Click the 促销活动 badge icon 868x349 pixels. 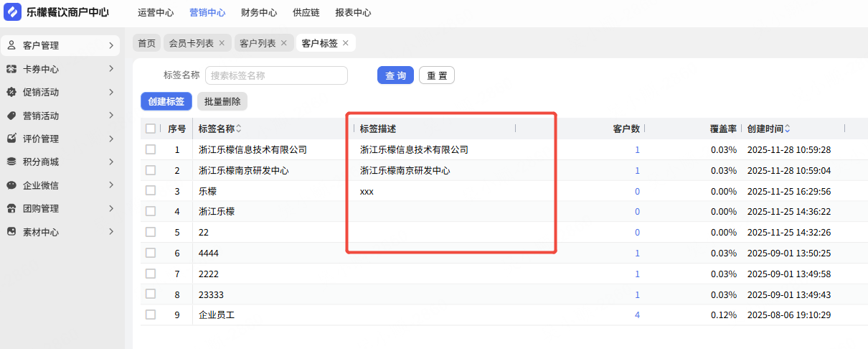[11, 92]
